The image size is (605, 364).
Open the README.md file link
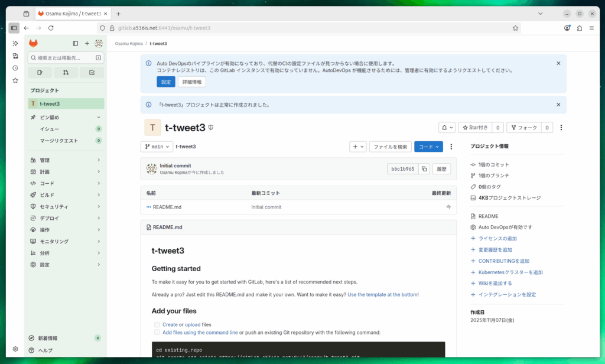coord(167,207)
